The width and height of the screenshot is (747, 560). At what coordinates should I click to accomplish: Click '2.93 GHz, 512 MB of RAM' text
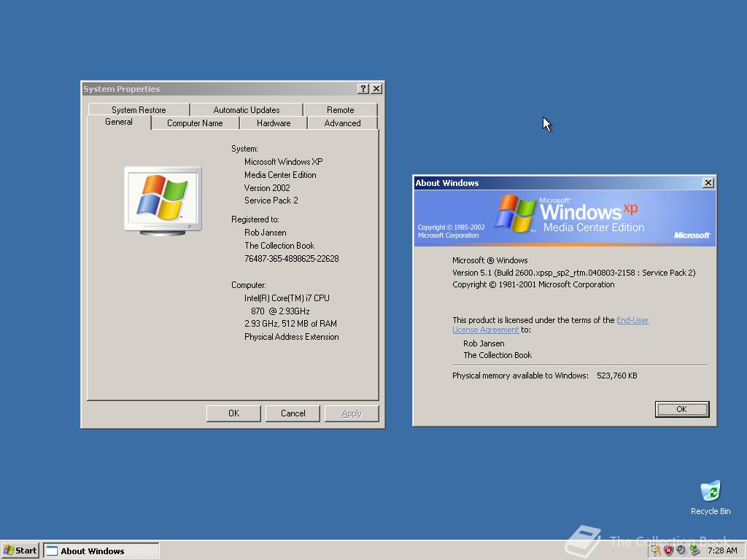click(290, 323)
